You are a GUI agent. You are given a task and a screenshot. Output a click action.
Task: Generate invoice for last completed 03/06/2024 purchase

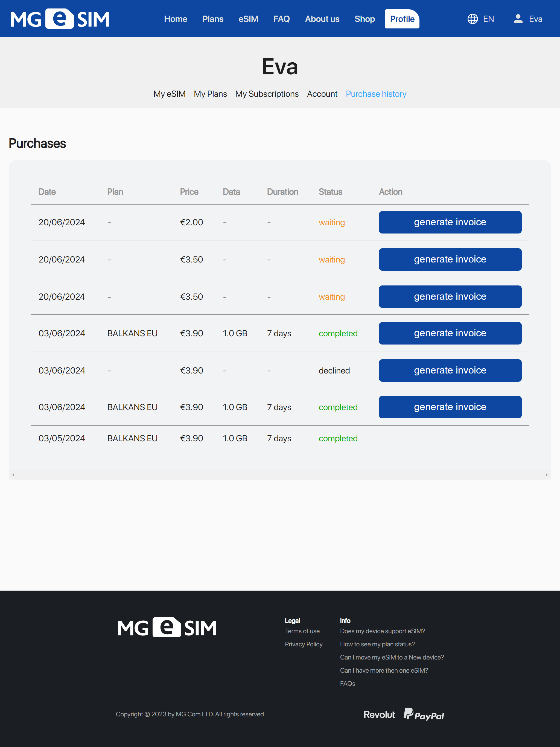[x=450, y=407]
